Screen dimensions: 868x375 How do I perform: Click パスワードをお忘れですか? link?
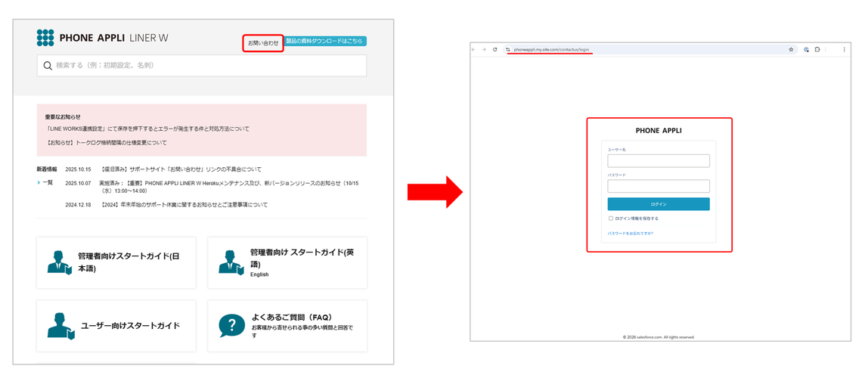pyautogui.click(x=631, y=233)
